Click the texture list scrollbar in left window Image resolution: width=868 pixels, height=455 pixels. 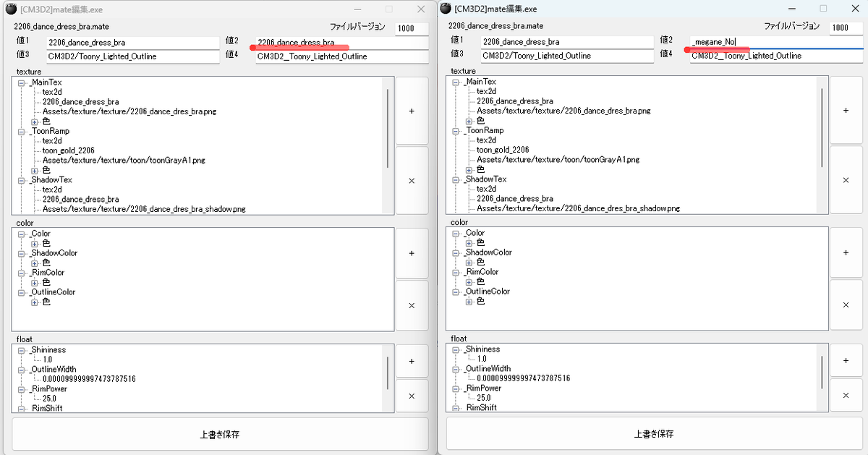pos(388,128)
